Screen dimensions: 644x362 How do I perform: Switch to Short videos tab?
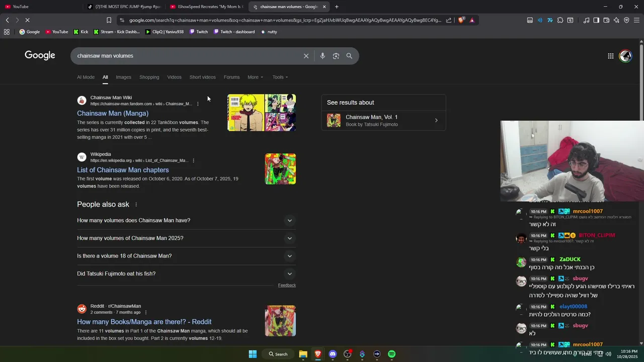(x=202, y=77)
